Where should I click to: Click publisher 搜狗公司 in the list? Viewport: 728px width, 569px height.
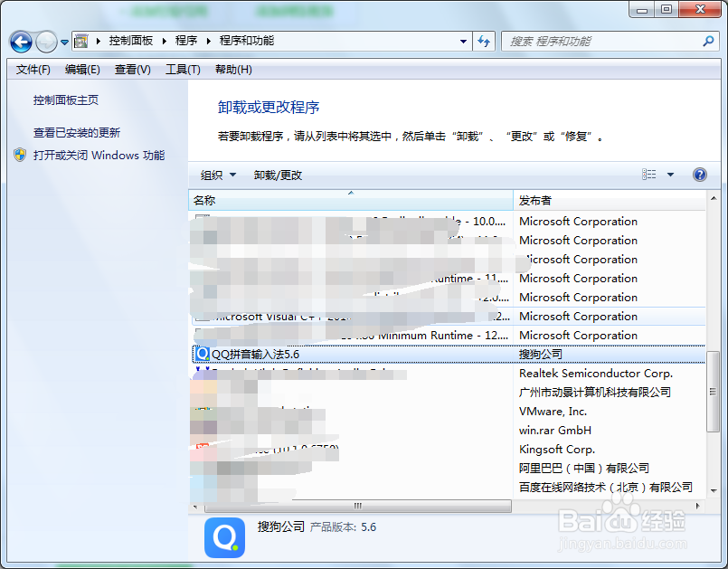pos(541,355)
